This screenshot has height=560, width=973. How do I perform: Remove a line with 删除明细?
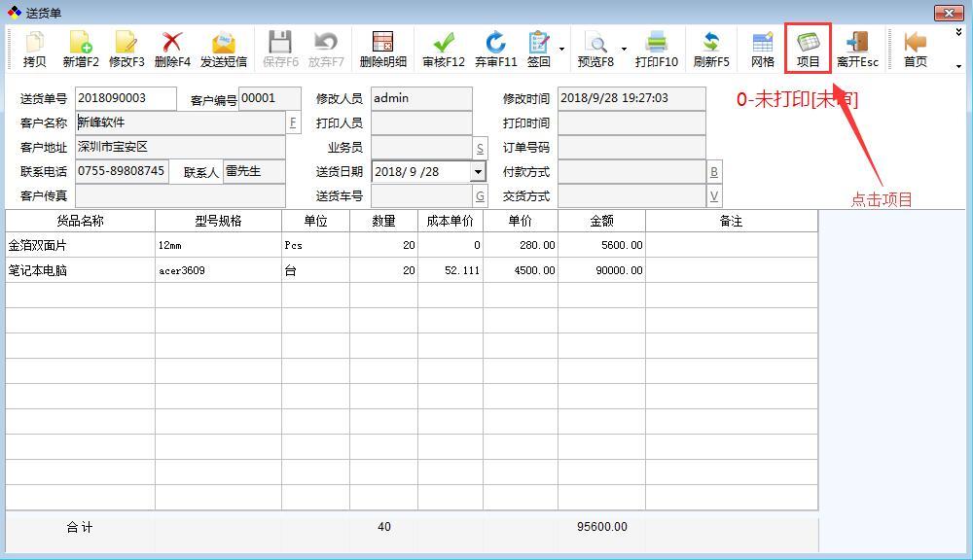point(382,49)
